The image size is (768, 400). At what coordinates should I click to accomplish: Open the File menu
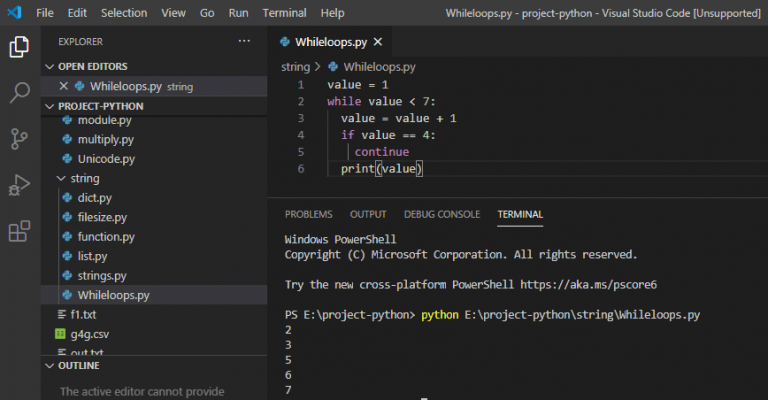tap(45, 13)
